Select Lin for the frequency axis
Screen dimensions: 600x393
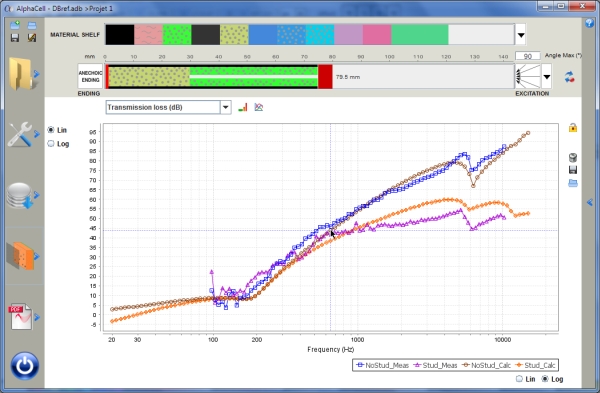click(519, 379)
